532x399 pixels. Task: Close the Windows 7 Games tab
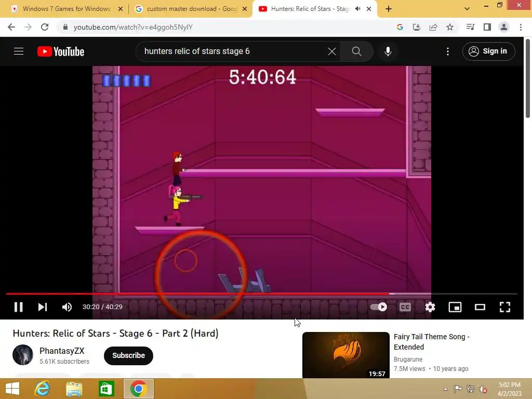point(121,9)
